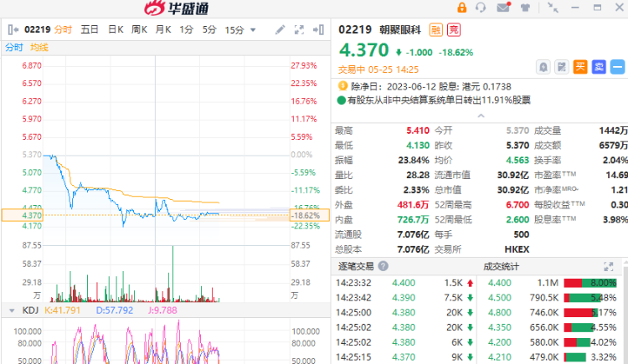
Task: Toggle the 均线 average line legend
Action: pyautogui.click(x=39, y=47)
